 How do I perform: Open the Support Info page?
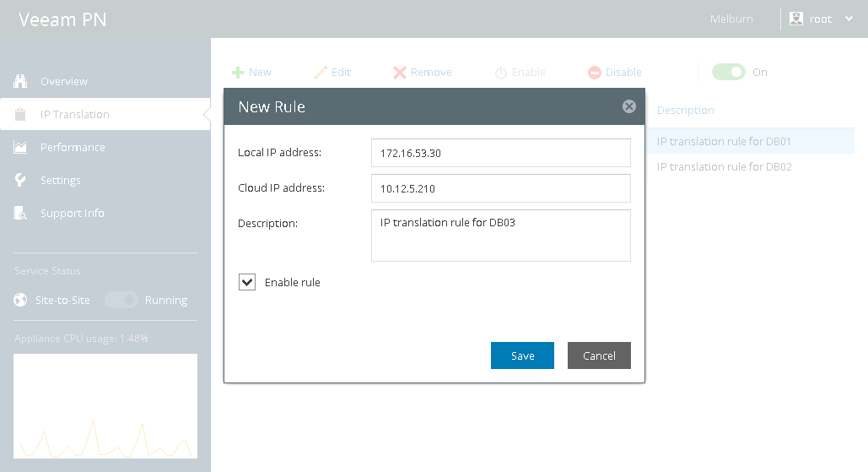[x=73, y=213]
